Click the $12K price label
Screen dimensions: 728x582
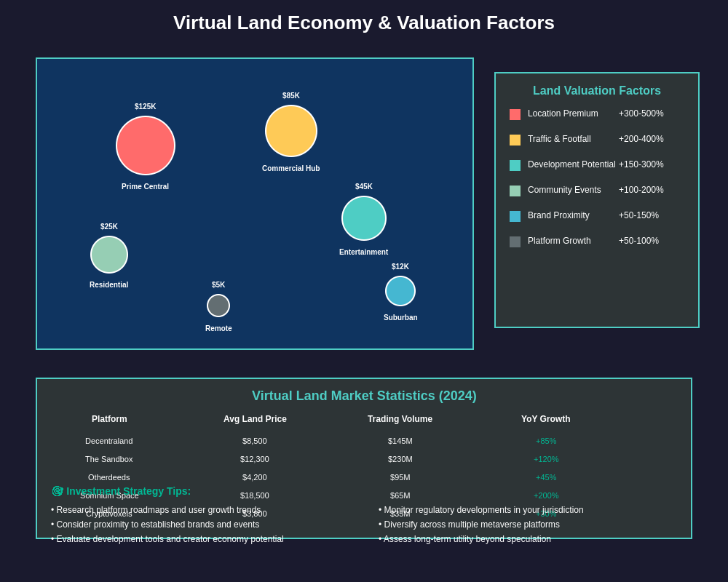(400, 266)
